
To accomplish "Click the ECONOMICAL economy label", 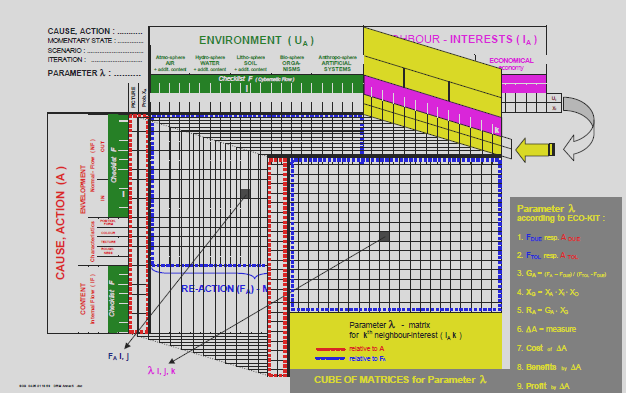I will pyautogui.click(x=511, y=64).
